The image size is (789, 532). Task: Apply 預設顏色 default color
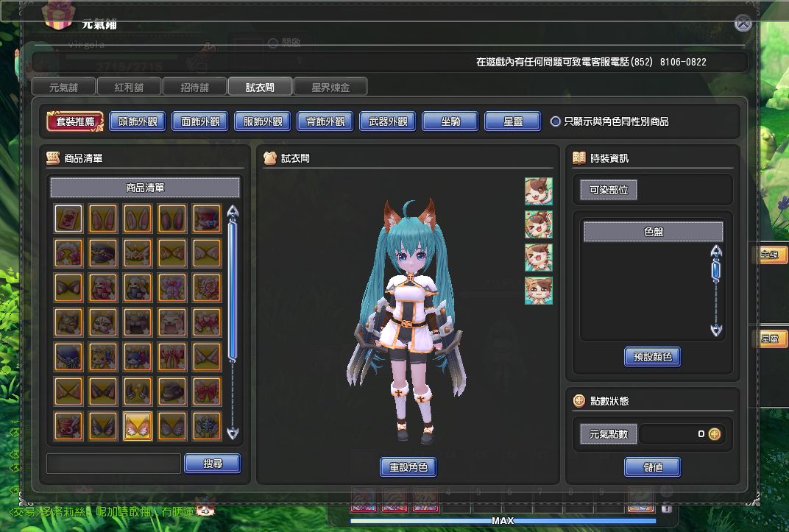[653, 357]
